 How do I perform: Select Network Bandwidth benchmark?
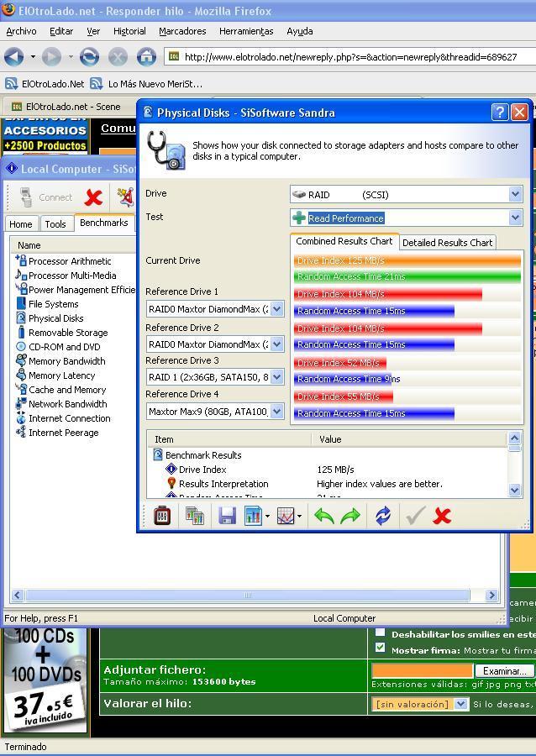[x=67, y=404]
